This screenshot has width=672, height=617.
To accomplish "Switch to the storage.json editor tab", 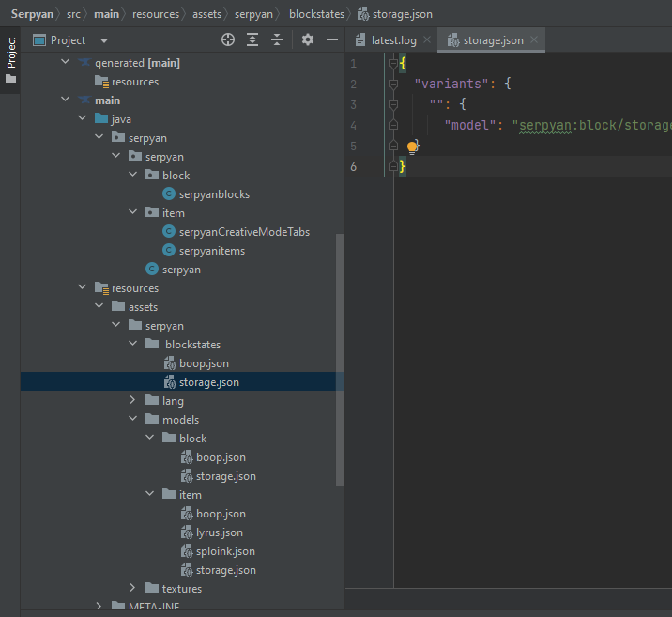I will 493,40.
